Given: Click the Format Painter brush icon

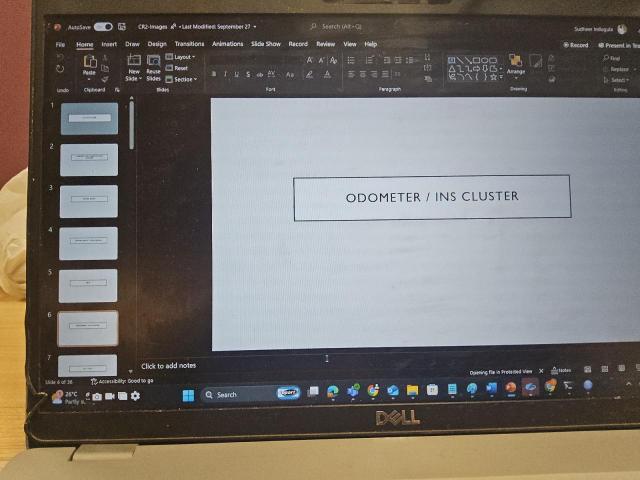Looking at the screenshot, I should (105, 79).
